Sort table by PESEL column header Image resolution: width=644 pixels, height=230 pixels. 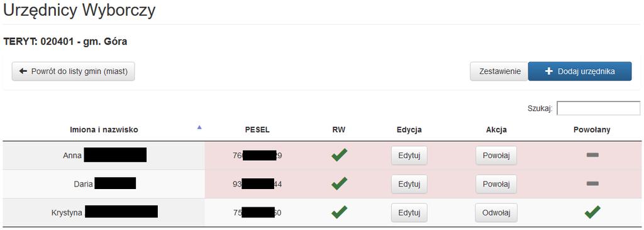[x=257, y=130]
